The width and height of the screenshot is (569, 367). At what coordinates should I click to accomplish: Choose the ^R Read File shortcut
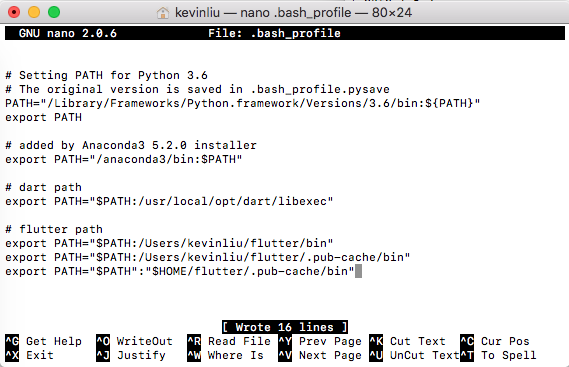(229, 341)
